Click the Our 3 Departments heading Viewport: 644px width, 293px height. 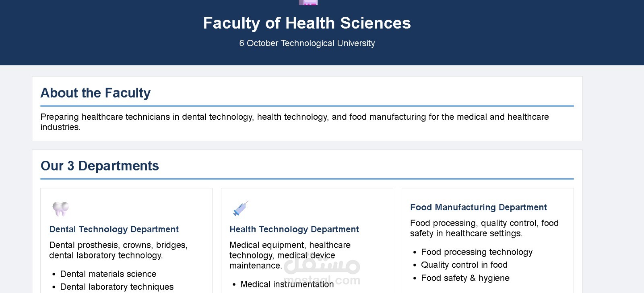pyautogui.click(x=100, y=166)
